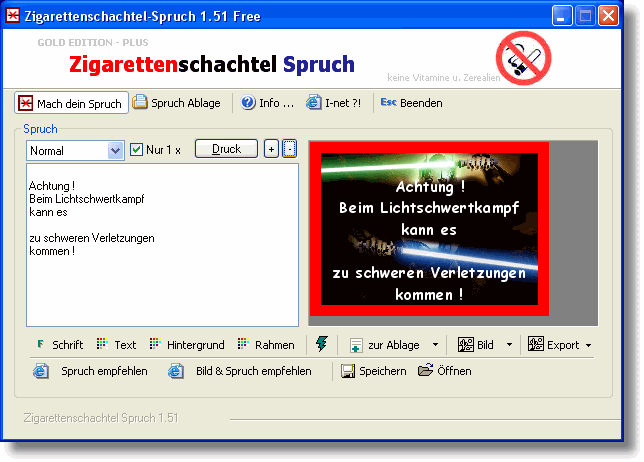Click the minus size button
The height and width of the screenshot is (462, 644).
(289, 149)
